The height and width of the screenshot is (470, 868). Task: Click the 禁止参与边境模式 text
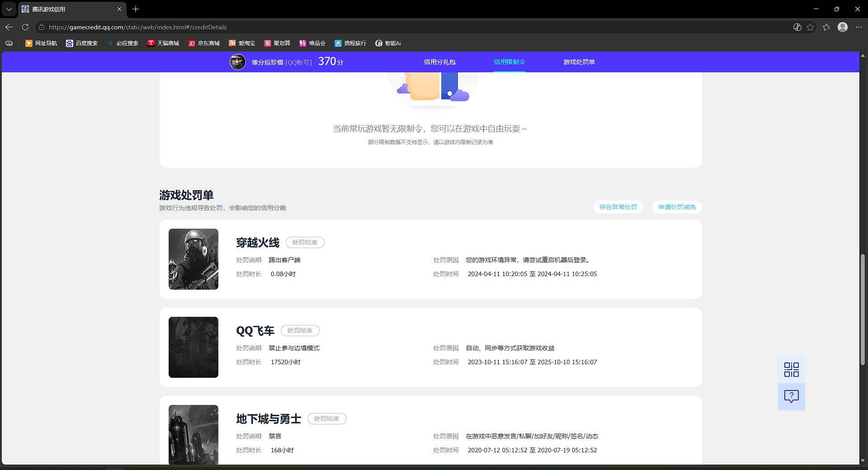[x=294, y=348]
